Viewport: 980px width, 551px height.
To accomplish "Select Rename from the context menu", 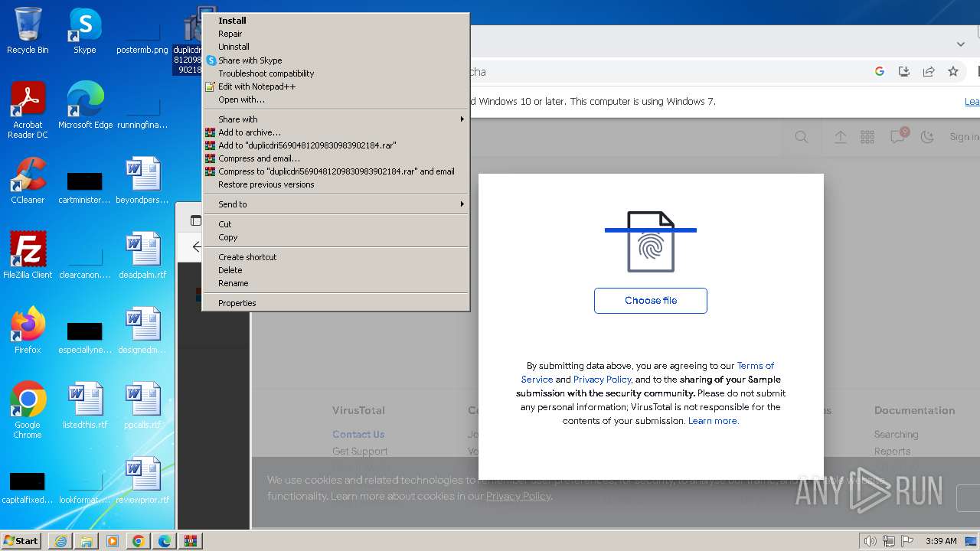I will 335,283.
